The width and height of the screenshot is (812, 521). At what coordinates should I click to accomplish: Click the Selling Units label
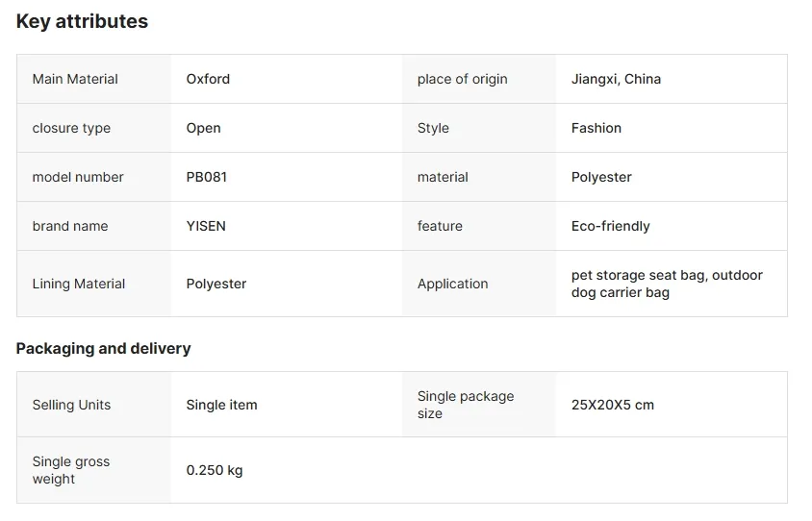coord(71,405)
